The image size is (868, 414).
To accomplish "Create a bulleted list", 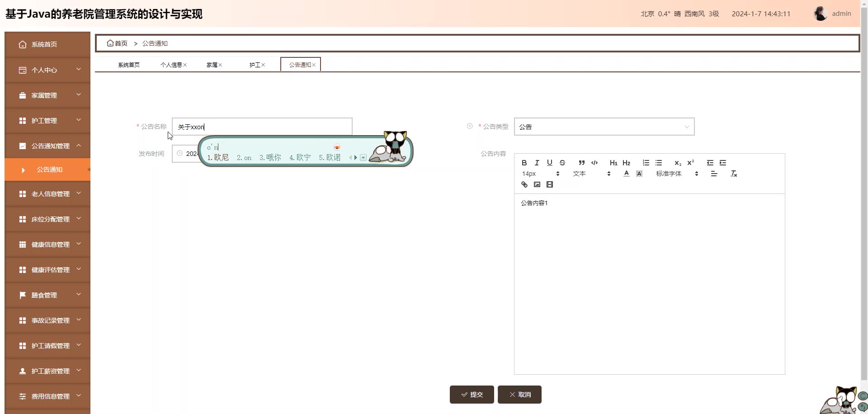I will [659, 163].
